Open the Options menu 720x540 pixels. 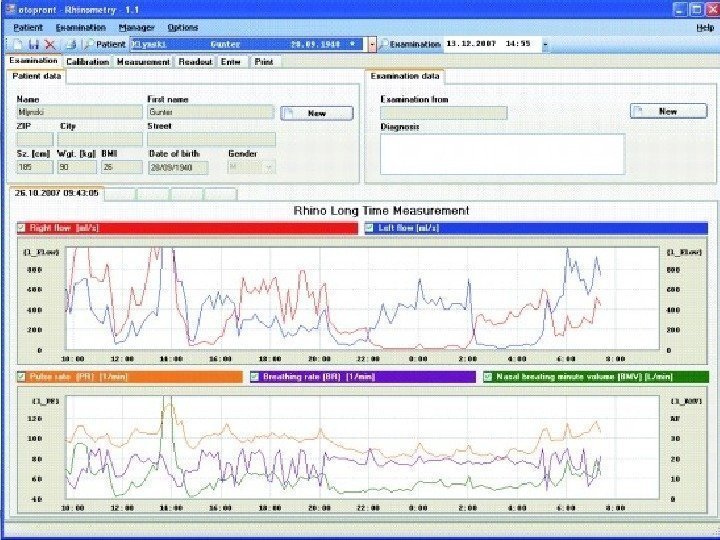pos(183,28)
